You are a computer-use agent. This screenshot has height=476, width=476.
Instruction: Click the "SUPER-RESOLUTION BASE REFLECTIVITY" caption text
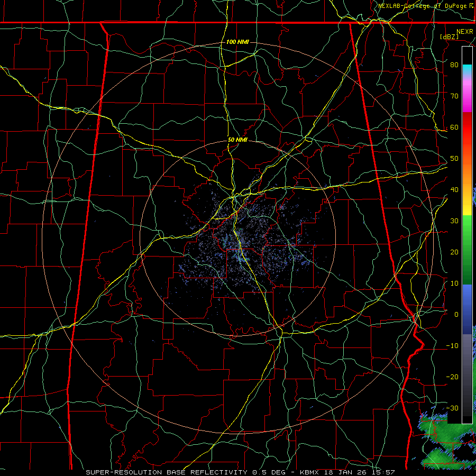tap(167, 472)
